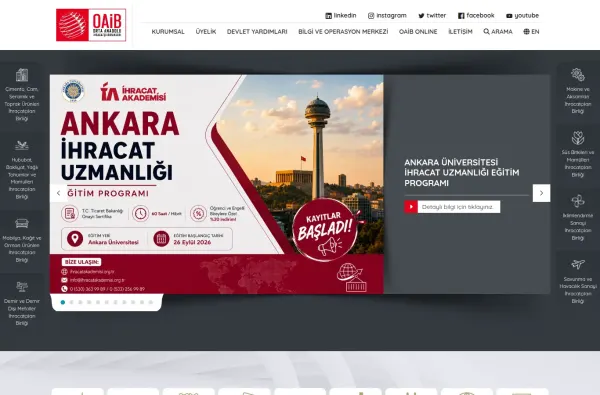This screenshot has height=395, width=600.
Task: Open the LinkedIn social link
Action: tap(341, 16)
